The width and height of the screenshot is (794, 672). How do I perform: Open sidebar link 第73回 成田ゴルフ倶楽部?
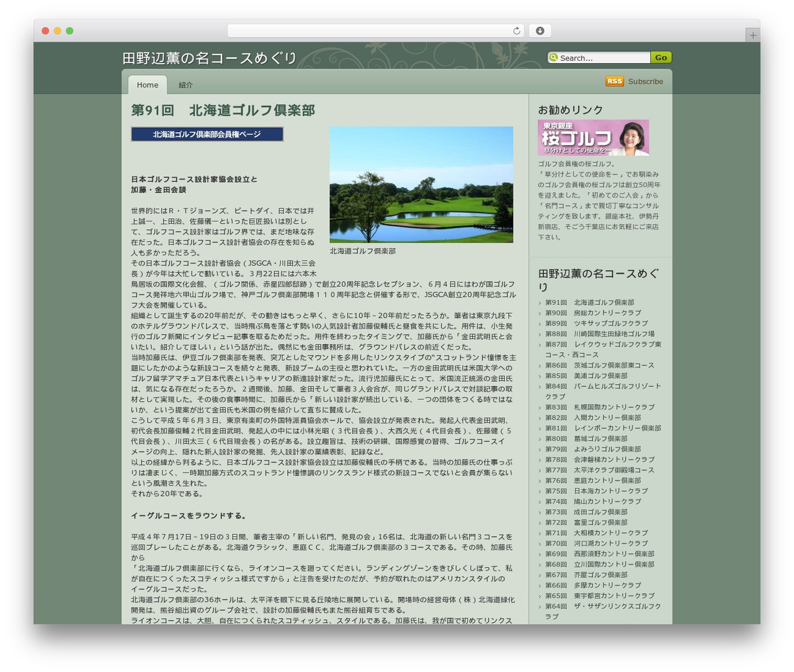tap(586, 512)
